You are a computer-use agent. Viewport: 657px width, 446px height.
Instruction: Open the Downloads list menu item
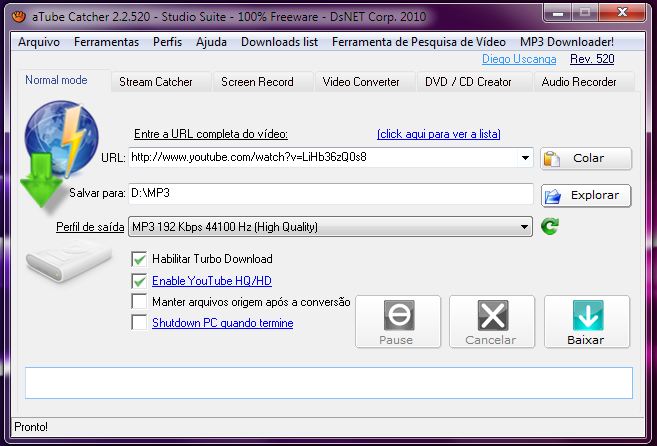tap(279, 42)
